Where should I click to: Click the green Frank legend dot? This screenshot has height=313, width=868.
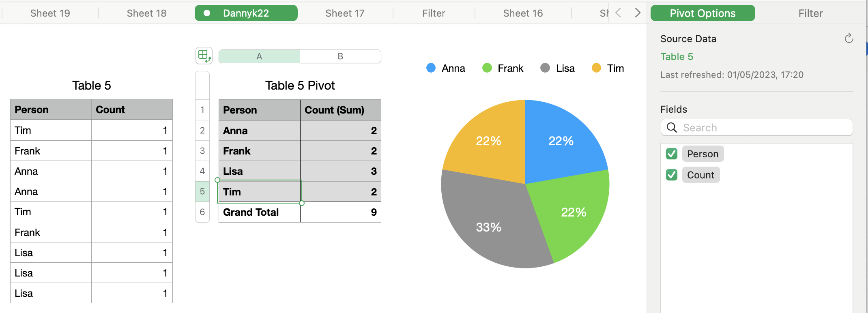pos(487,68)
